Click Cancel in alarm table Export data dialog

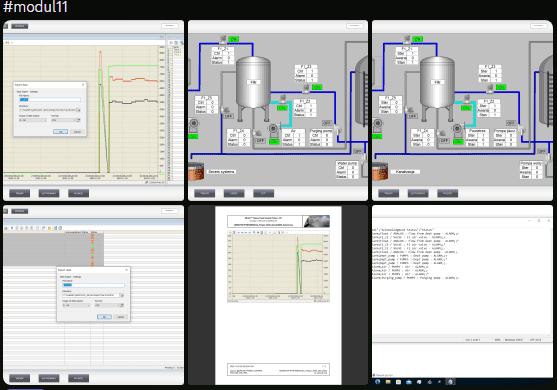tap(121, 317)
